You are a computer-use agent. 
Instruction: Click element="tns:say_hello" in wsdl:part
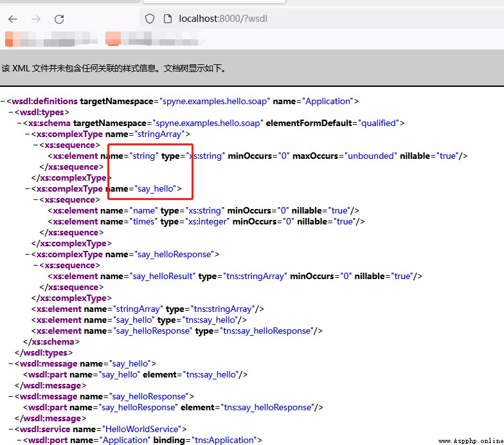(195, 374)
